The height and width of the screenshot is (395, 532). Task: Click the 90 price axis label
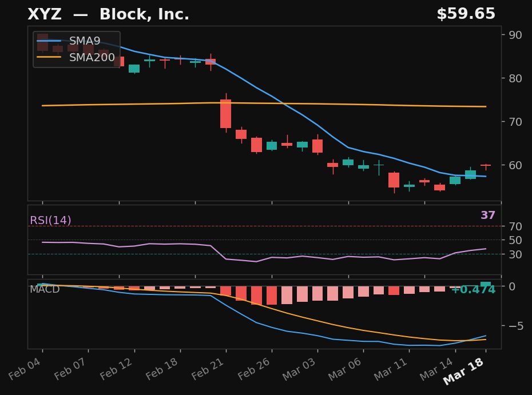[x=515, y=35]
